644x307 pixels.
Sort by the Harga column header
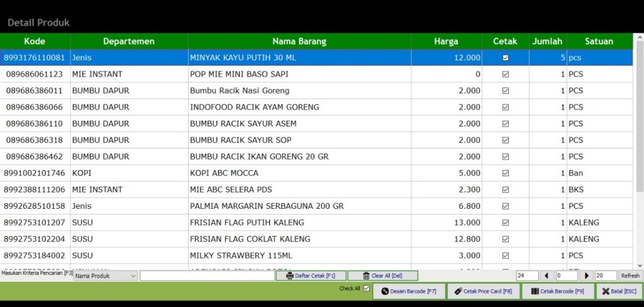[x=447, y=41]
